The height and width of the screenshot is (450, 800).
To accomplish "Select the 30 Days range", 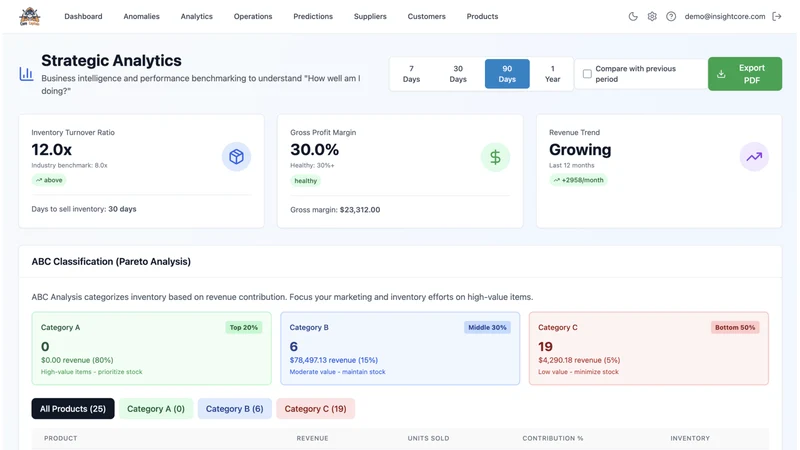I will tap(458, 74).
